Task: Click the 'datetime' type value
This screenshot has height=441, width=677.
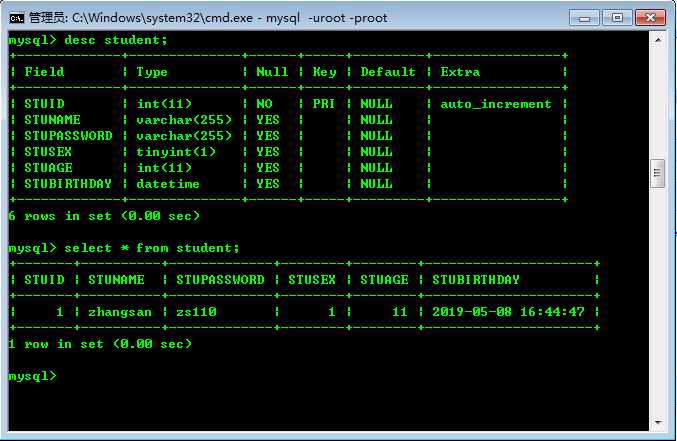Action: (168, 184)
